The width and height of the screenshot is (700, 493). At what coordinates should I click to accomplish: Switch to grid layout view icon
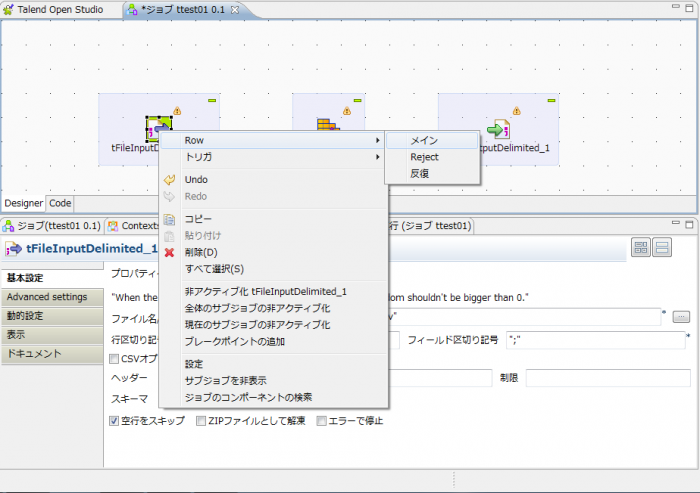pyautogui.click(x=641, y=247)
